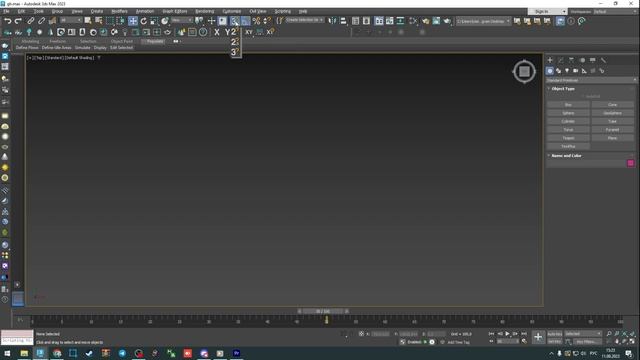This screenshot has height=360, width=640.
Task: Open the Modifiers menu
Action: 119,11
